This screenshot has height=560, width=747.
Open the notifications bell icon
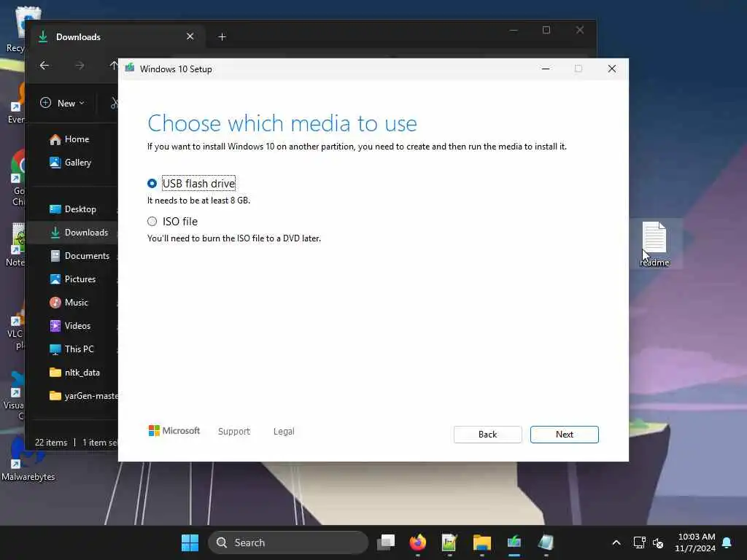point(727,542)
